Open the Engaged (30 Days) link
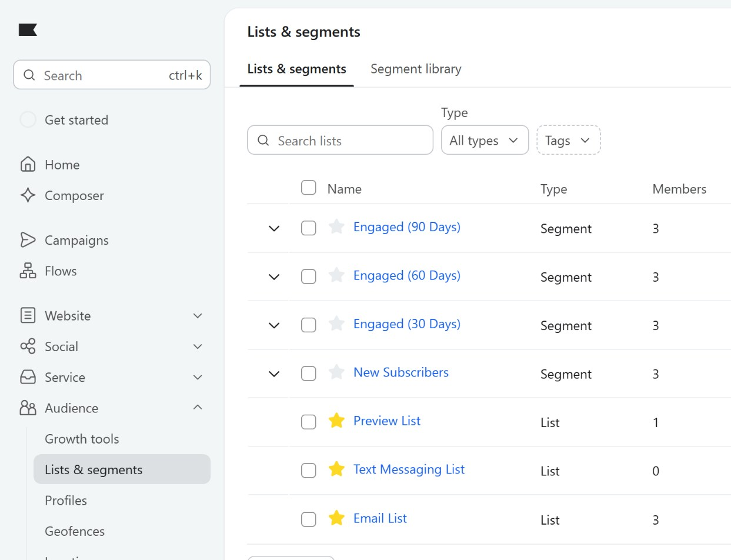The image size is (731, 560). (407, 324)
